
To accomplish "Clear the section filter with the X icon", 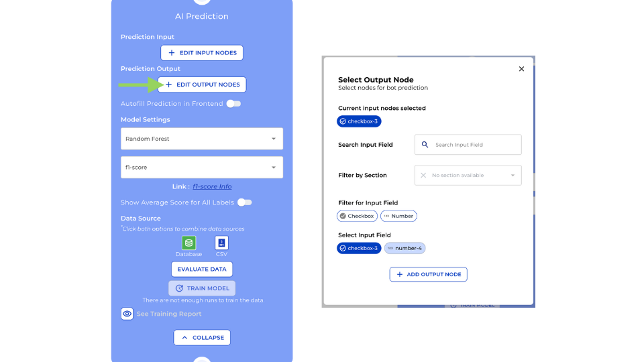I will pyautogui.click(x=423, y=175).
